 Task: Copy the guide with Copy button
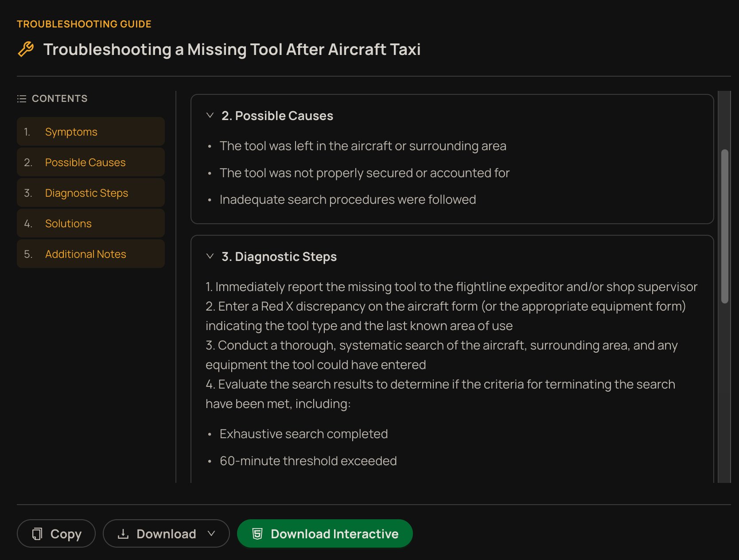tap(56, 533)
